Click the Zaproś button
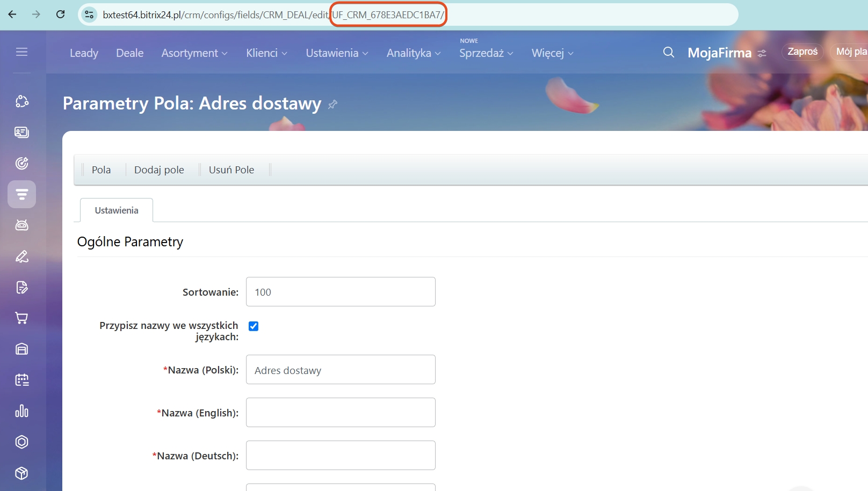This screenshot has width=868, height=491. (802, 52)
